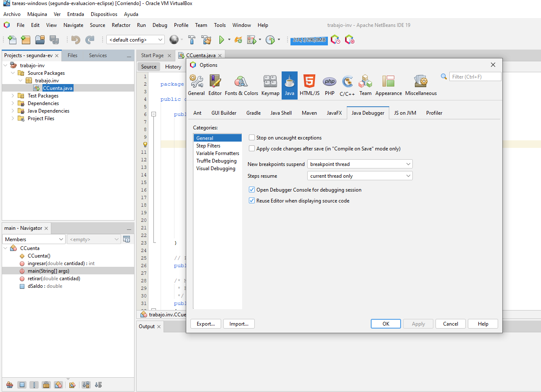The image size is (541, 392).
Task: Open New breakpoints suspend dropdown
Action: [x=360, y=164]
